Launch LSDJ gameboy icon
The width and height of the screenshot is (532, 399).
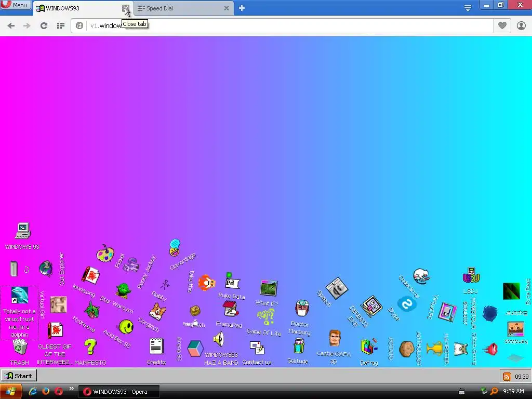[x=471, y=275]
